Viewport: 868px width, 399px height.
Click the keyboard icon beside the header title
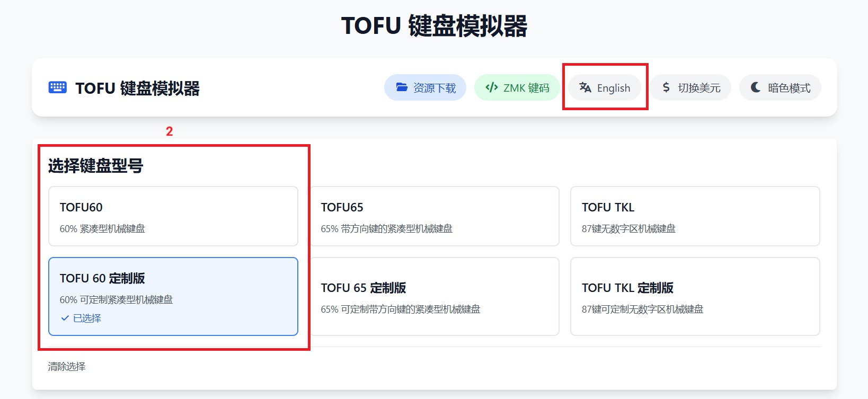click(x=57, y=87)
